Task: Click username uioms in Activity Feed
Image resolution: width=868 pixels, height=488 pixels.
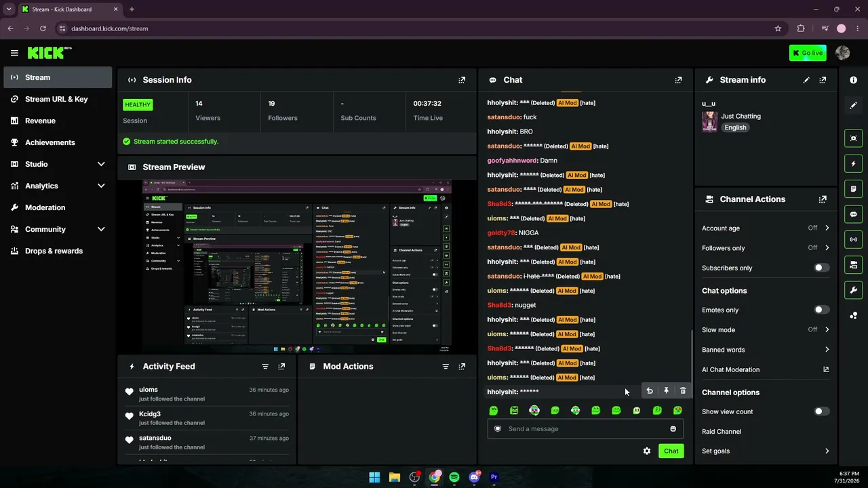Action: tap(149, 390)
